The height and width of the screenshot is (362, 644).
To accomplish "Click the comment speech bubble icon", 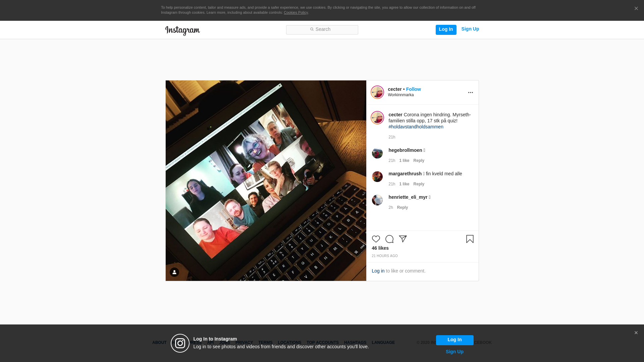I will pyautogui.click(x=389, y=239).
